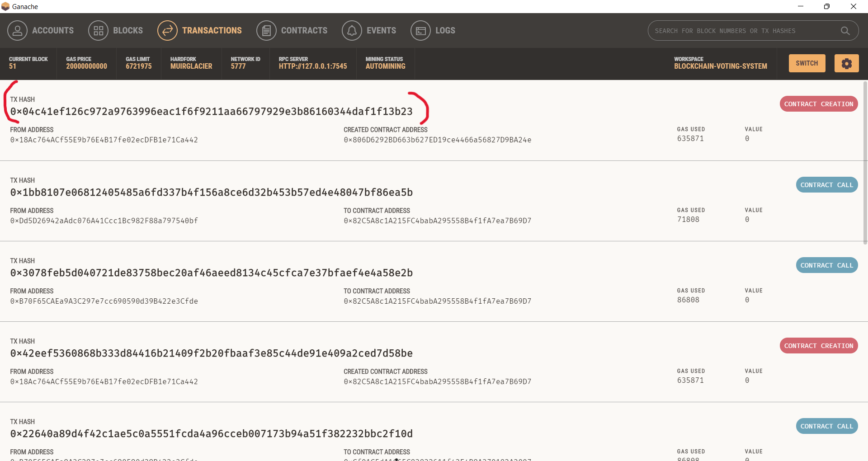This screenshot has width=868, height=461.
Task: Click HARDFORK MUIRGLACIER status
Action: pos(191,63)
